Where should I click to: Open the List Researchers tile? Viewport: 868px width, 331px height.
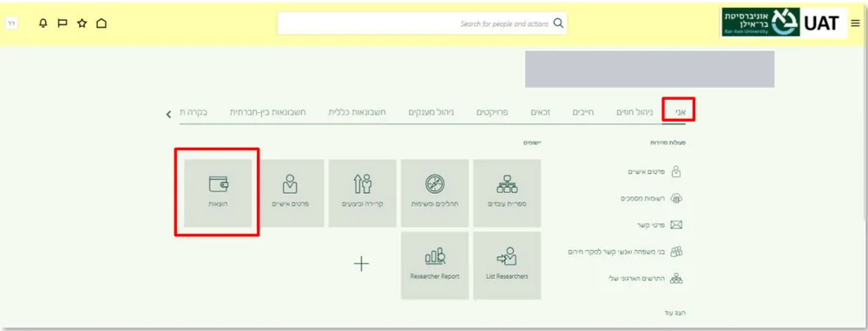point(507,266)
